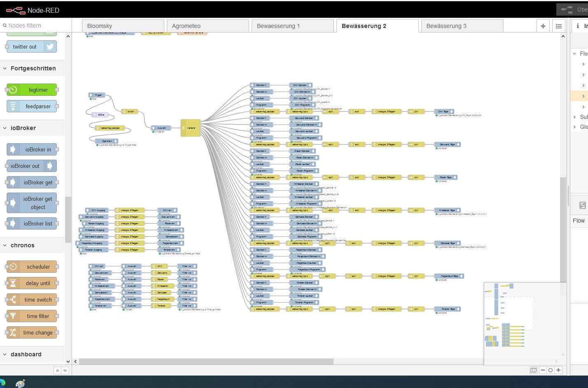Collapse the chronos palette category
This screenshot has height=388, width=588.
(x=33, y=245)
